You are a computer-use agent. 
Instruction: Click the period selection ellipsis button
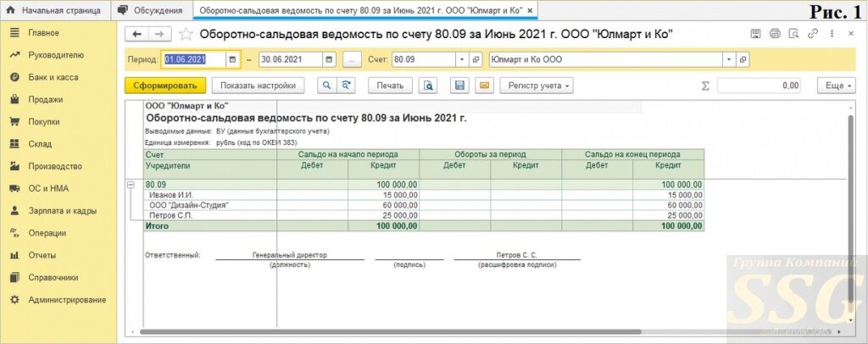click(x=352, y=59)
